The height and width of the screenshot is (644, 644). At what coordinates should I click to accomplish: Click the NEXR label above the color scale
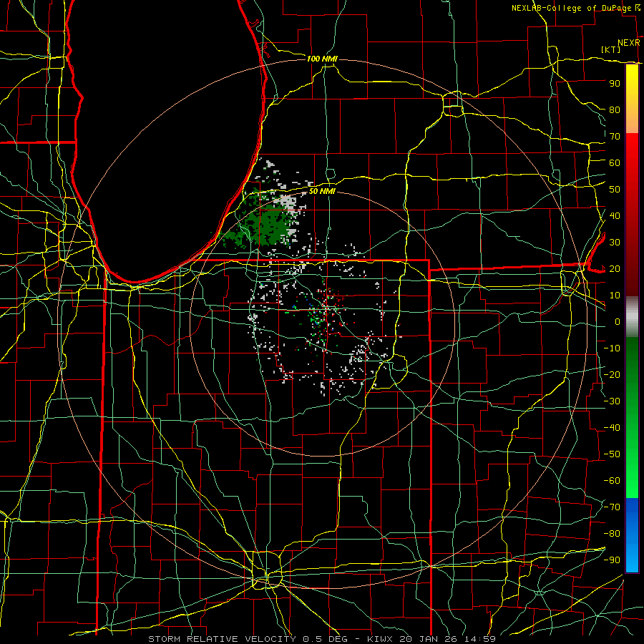tap(629, 43)
